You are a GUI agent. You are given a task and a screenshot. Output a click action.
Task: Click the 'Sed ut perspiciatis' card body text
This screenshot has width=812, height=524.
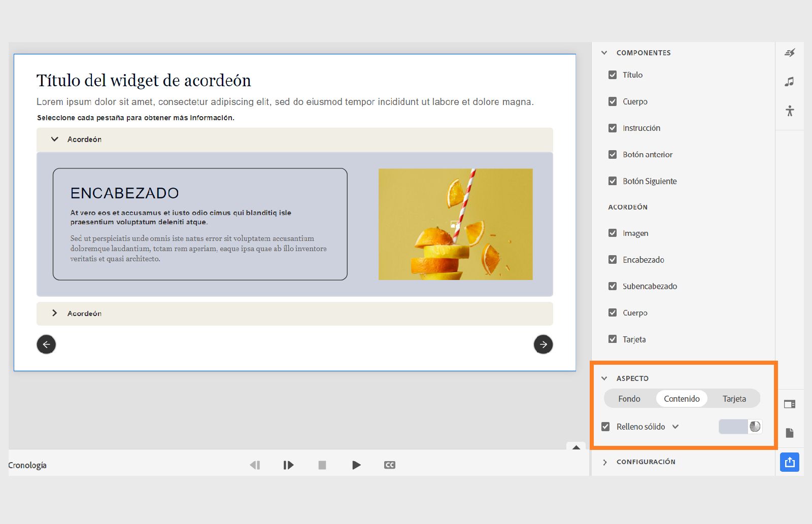tap(198, 249)
